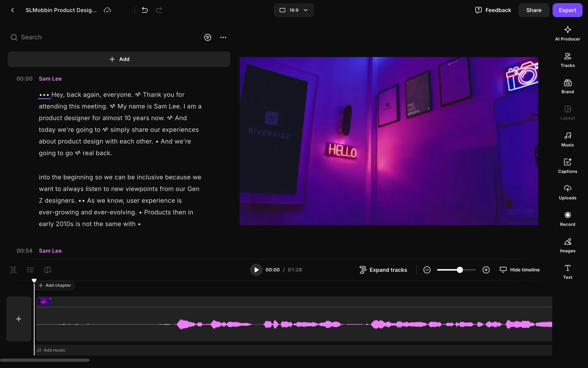The width and height of the screenshot is (588, 368).
Task: Open the AI Producer panel
Action: pyautogui.click(x=567, y=33)
